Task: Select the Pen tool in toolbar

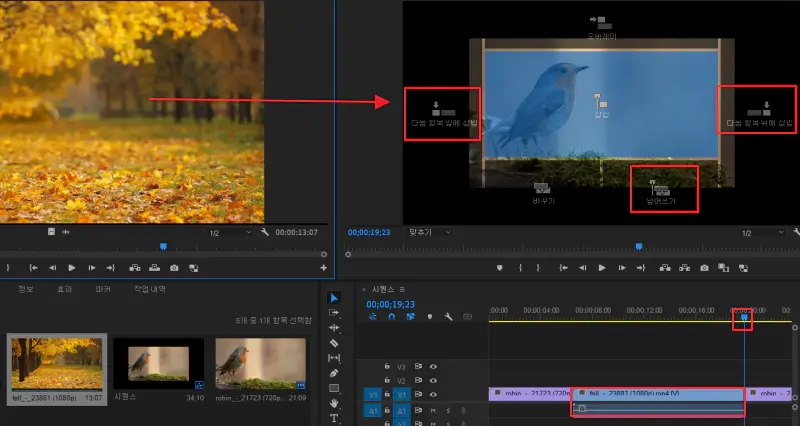Action: [334, 372]
